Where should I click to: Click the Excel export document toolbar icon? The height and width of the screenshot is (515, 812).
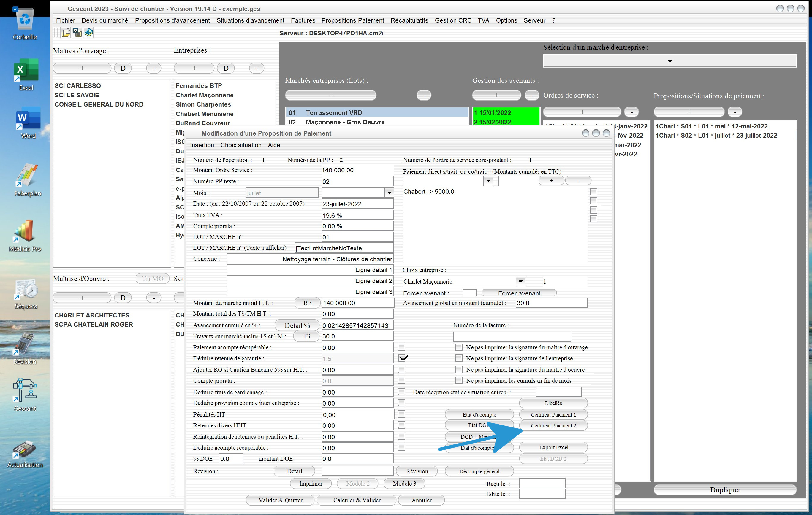pyautogui.click(x=77, y=33)
